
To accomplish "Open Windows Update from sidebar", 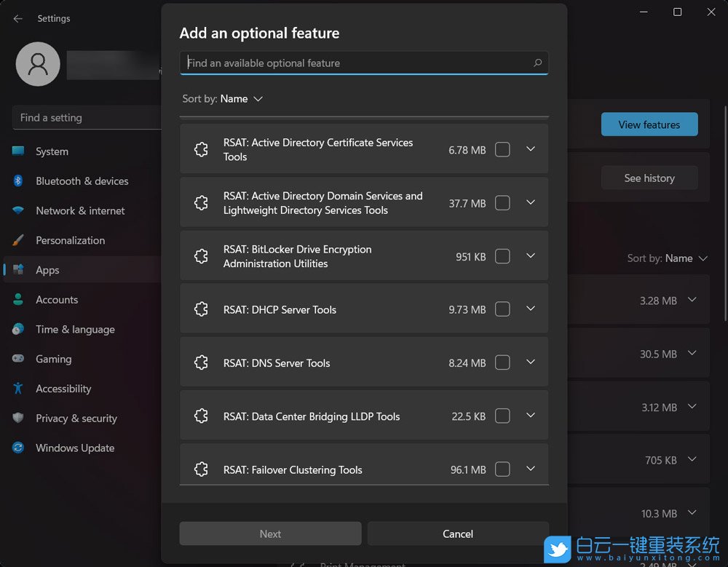I will click(x=75, y=448).
